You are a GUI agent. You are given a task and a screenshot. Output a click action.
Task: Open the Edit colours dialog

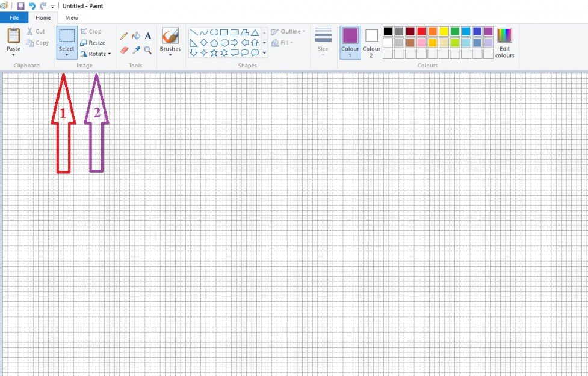tap(504, 42)
